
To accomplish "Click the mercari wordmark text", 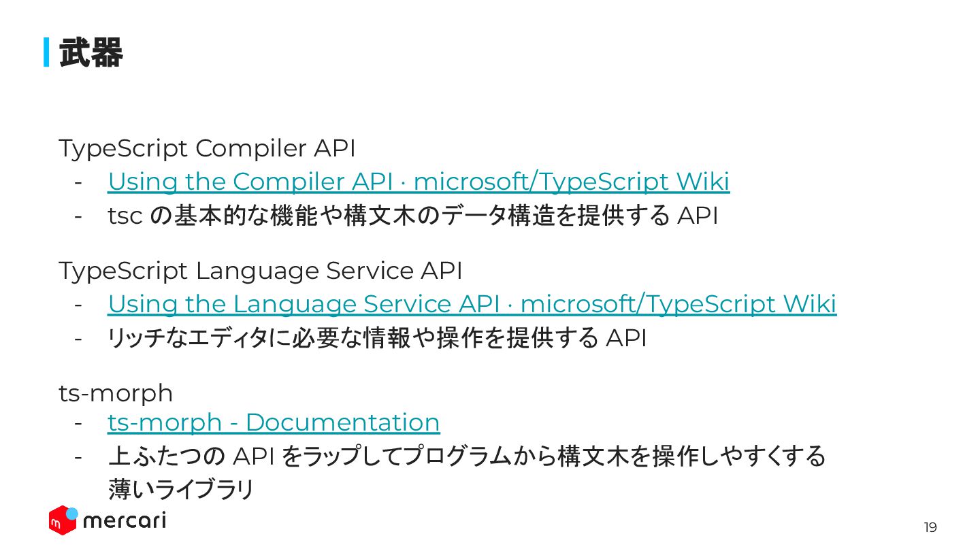I will click(124, 521).
